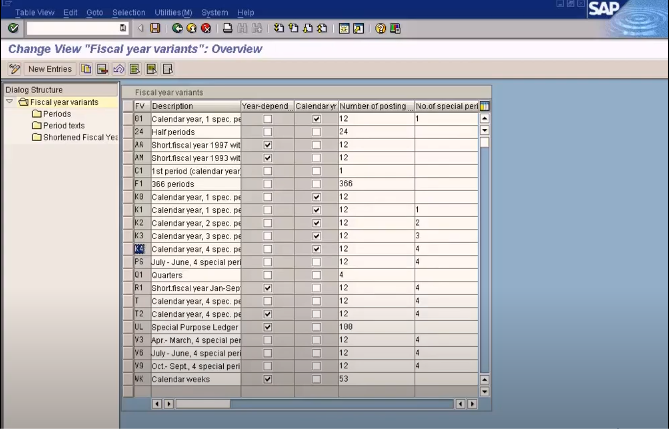Open the Help menu
Viewport: 669px width, 429px height.
click(246, 12)
